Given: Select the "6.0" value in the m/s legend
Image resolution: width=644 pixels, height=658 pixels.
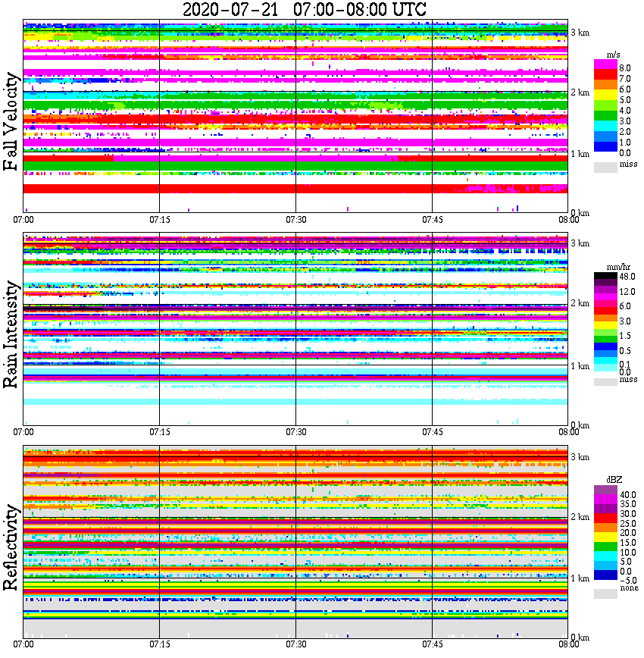Looking at the screenshot, I should pos(625,89).
